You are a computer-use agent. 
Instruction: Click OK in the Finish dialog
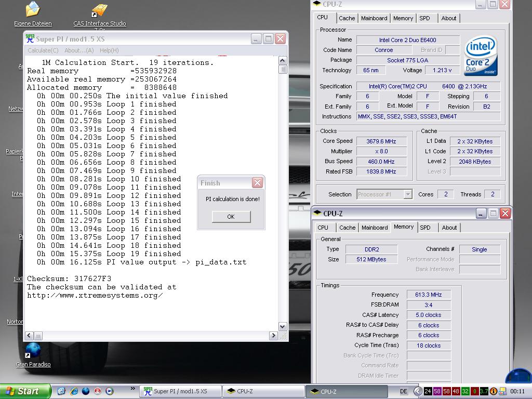[x=231, y=217]
